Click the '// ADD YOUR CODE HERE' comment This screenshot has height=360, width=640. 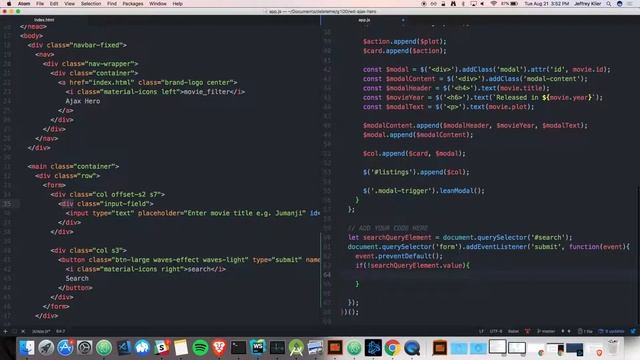pos(388,228)
